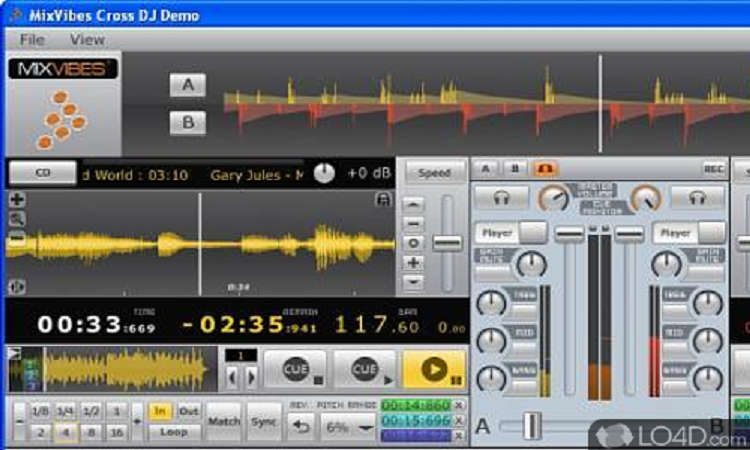750x450 pixels.
Task: Move the crossfader handle near A
Action: [x=531, y=426]
